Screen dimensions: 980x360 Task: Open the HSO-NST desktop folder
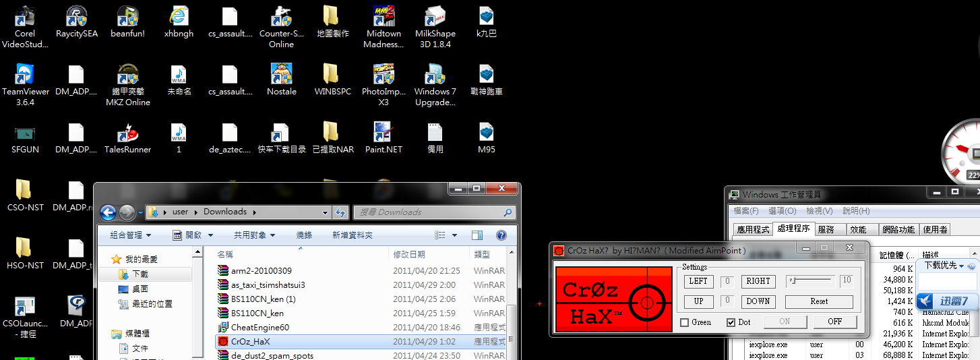[x=25, y=253]
